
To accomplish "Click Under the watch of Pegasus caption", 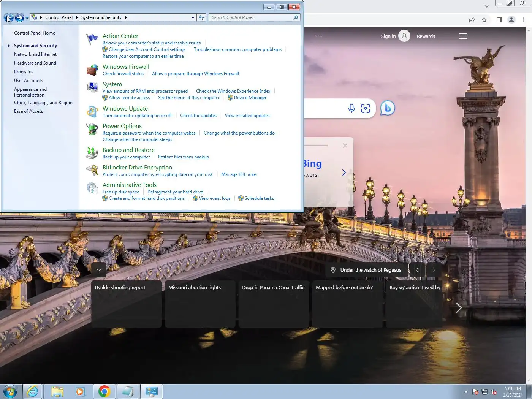I will pyautogui.click(x=370, y=270).
